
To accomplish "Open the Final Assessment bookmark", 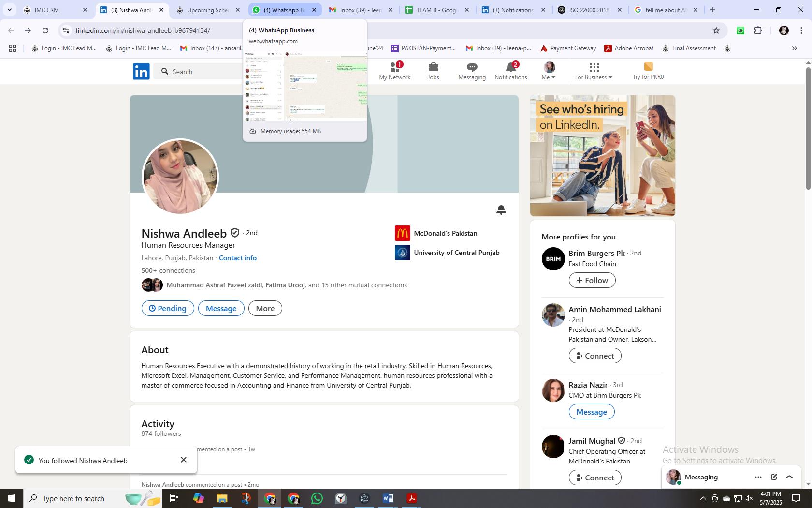I will [689, 48].
